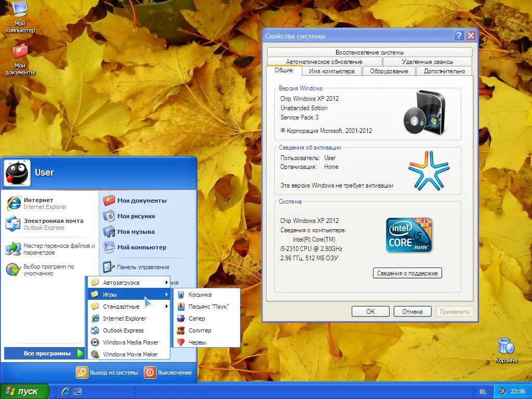Click the text Service Pack 3
532x399 pixels.
coord(299,117)
